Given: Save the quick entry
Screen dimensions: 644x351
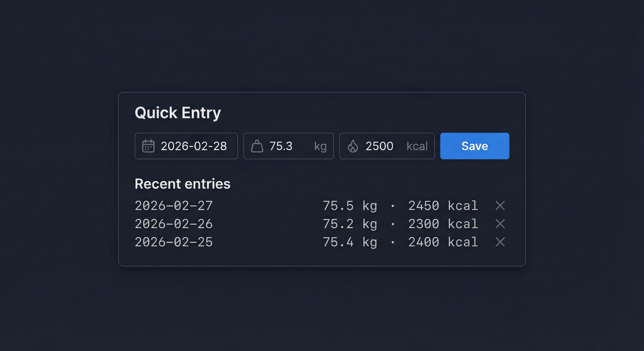Looking at the screenshot, I should click(x=475, y=146).
